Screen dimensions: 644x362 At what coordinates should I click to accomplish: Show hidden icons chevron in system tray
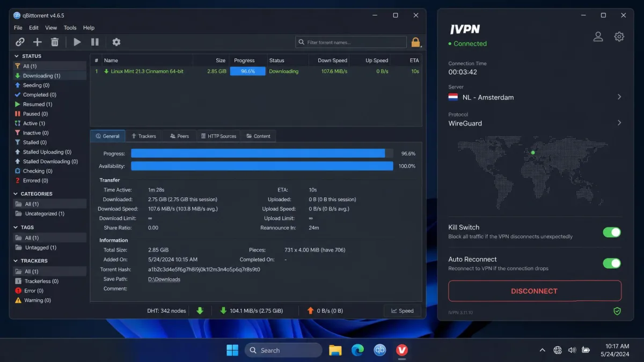pos(542,350)
